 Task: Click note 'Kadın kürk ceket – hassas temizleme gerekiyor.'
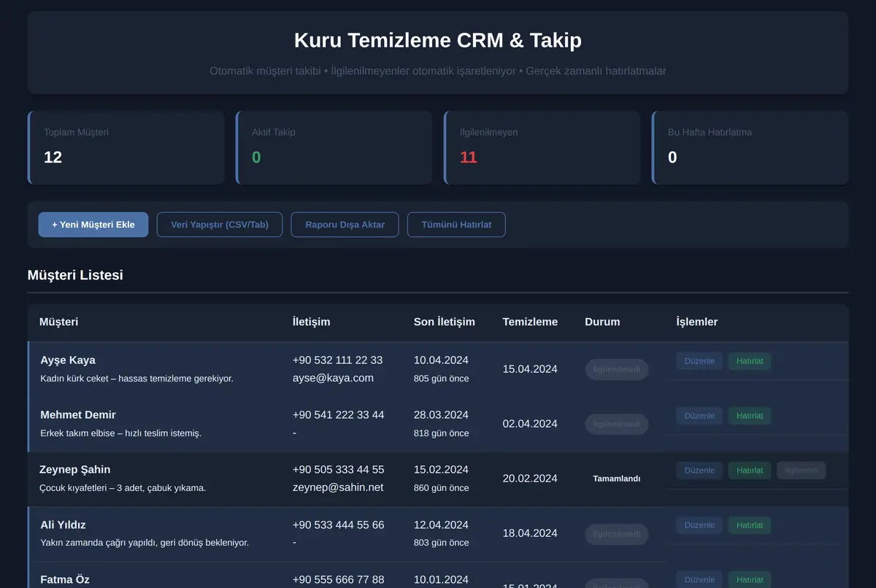coord(137,379)
